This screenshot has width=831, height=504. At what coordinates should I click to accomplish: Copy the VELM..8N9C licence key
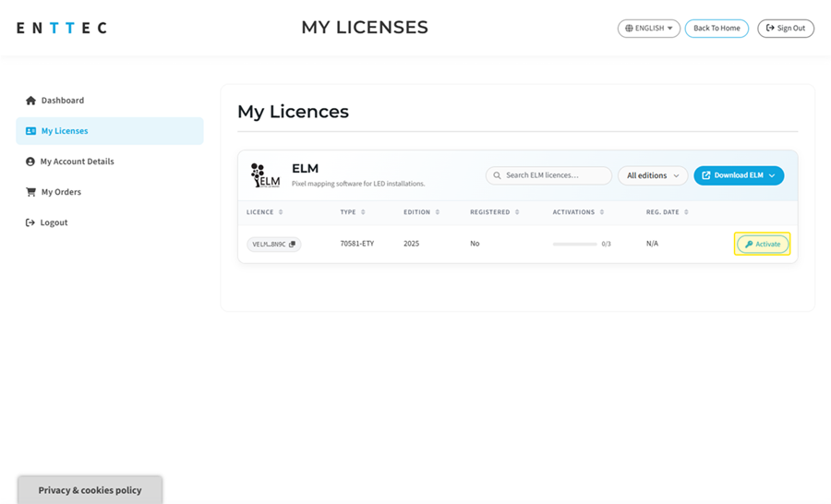click(x=292, y=245)
